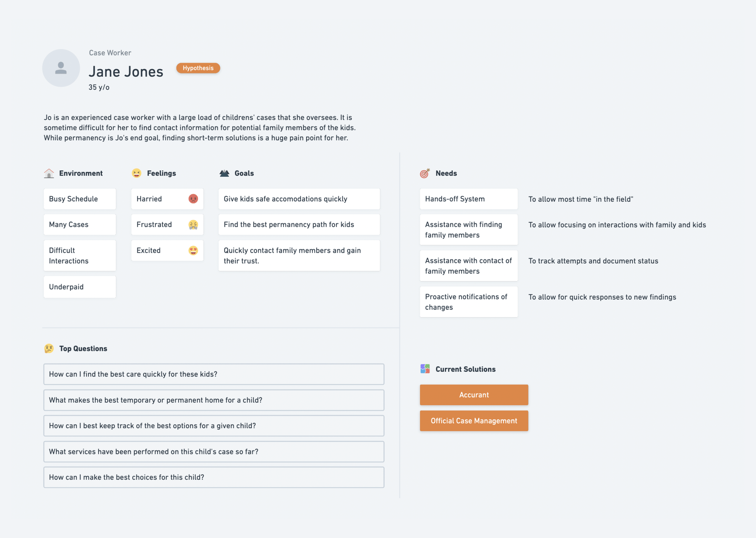Screen dimensions: 756x538
Task: Click the orange Hypothesis badge
Action: pos(198,68)
